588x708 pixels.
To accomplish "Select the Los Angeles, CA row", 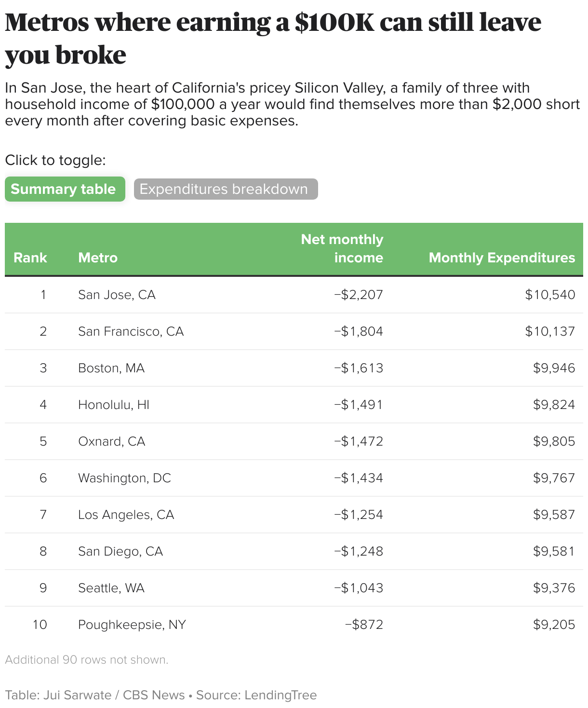I will pos(126,515).
